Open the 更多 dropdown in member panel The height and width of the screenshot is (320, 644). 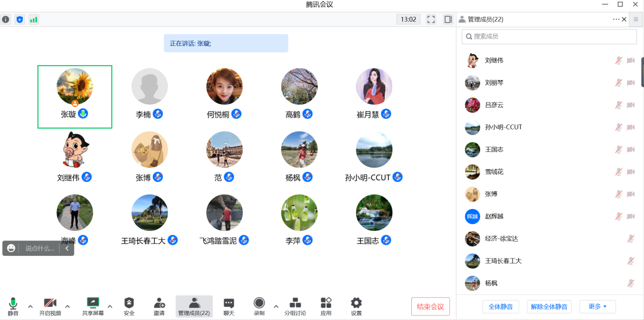pos(597,307)
